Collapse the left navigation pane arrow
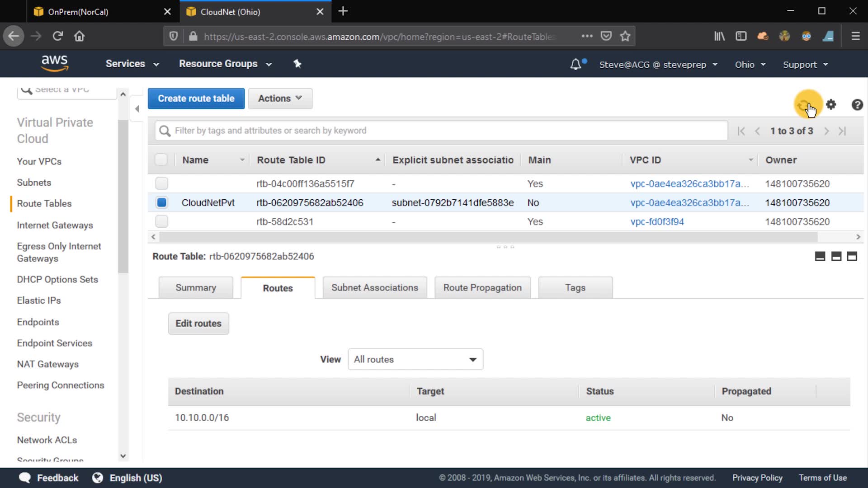 point(137,108)
